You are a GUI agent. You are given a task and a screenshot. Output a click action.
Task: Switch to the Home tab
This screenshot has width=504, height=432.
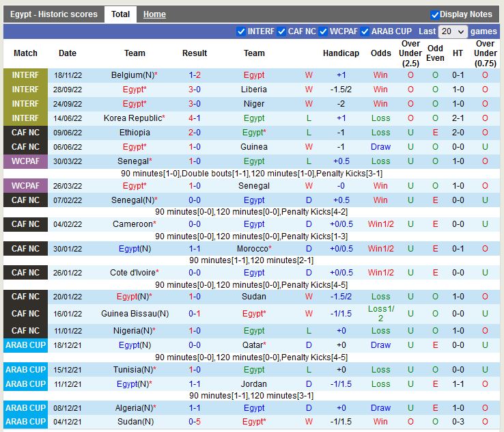pos(154,14)
